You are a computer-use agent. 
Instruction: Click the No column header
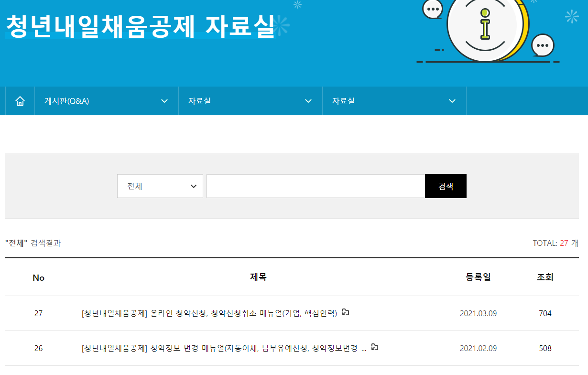(38, 278)
